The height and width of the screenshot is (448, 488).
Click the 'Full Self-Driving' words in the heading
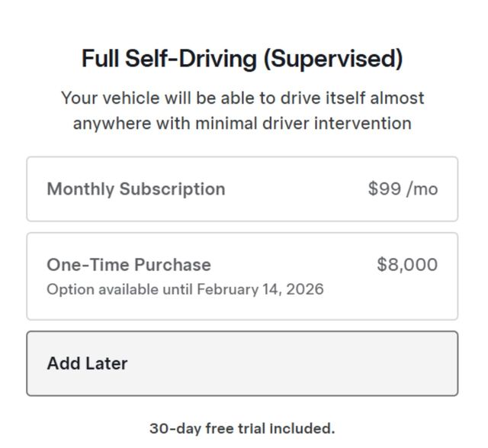coord(169,59)
